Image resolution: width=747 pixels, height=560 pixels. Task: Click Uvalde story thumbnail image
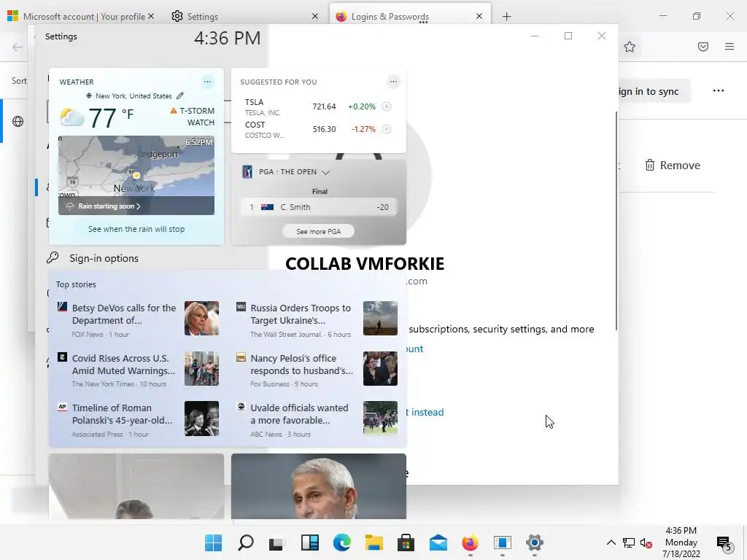pyautogui.click(x=380, y=418)
